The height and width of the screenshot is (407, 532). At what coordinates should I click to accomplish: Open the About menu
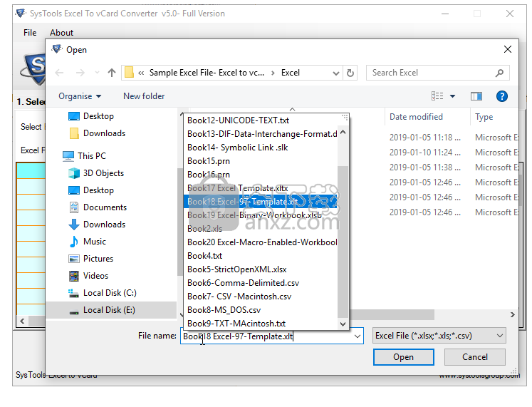pos(61,33)
